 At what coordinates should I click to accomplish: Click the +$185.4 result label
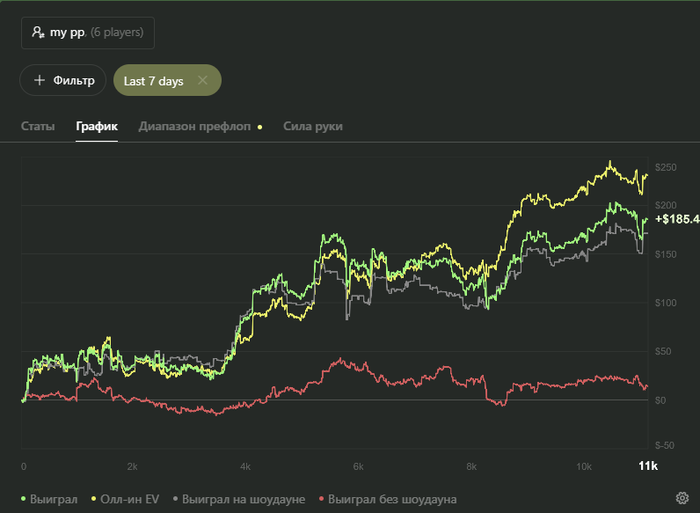point(677,219)
